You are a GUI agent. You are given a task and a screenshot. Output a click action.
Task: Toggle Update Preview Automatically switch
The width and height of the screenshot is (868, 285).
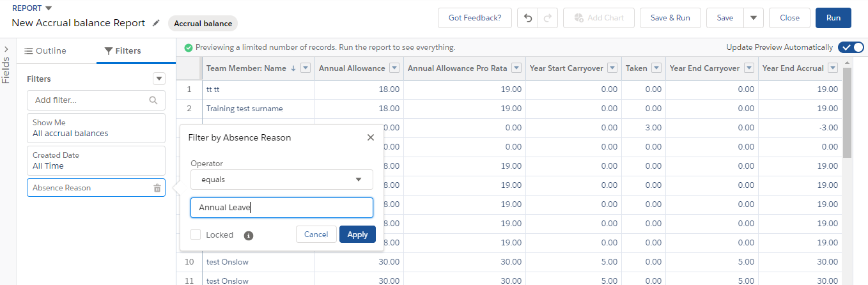(x=851, y=47)
